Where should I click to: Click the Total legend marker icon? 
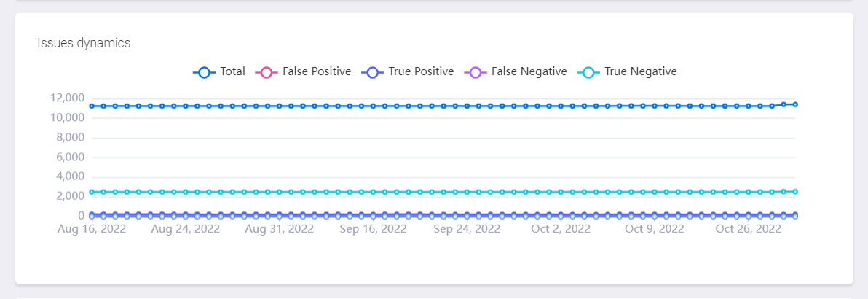click(x=204, y=72)
